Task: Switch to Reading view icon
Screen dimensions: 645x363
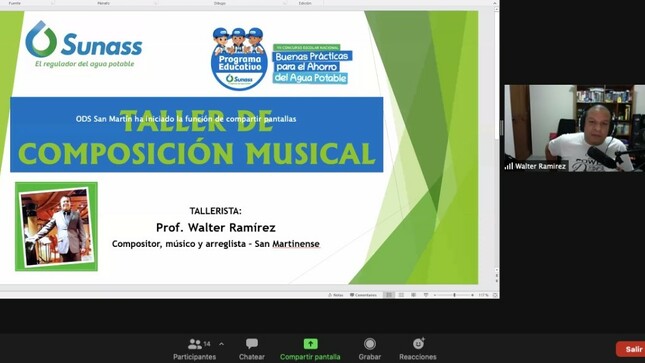Action: pyautogui.click(x=413, y=295)
